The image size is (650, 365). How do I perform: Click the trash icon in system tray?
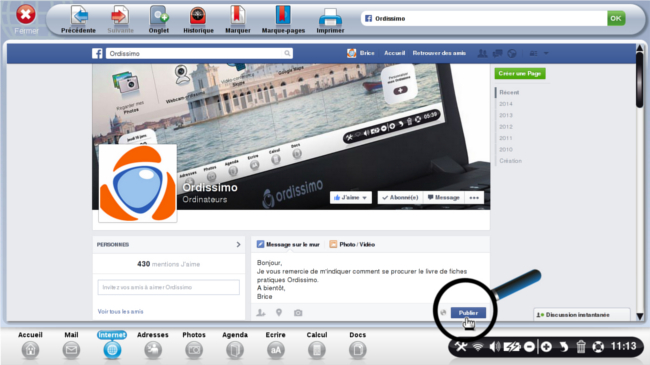(x=581, y=347)
